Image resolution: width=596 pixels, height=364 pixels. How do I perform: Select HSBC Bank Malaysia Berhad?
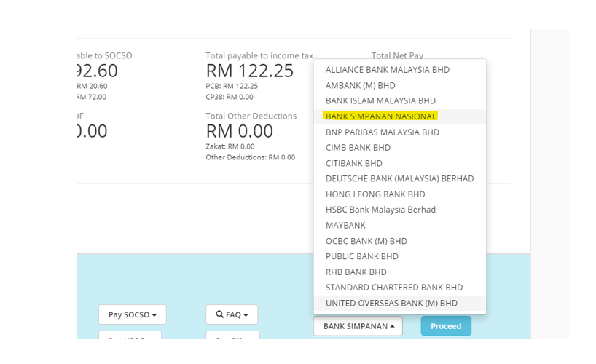point(399,210)
